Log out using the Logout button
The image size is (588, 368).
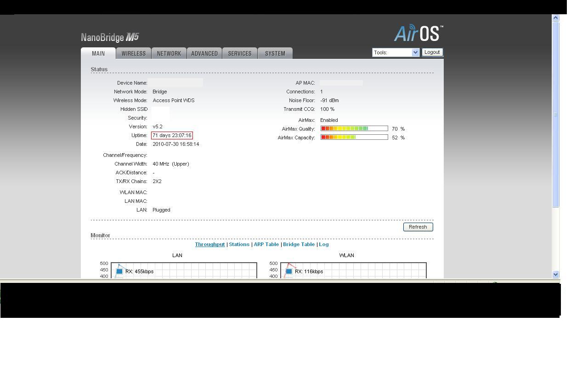[x=432, y=52]
